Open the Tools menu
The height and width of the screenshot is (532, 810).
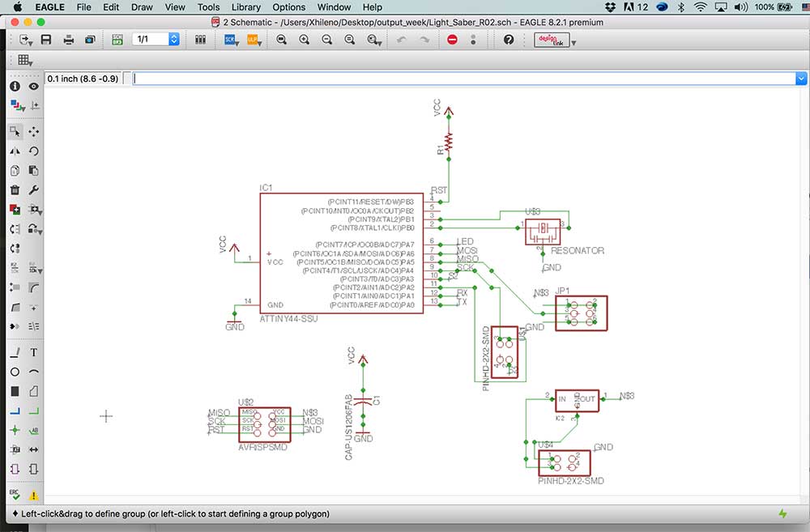pos(208,7)
